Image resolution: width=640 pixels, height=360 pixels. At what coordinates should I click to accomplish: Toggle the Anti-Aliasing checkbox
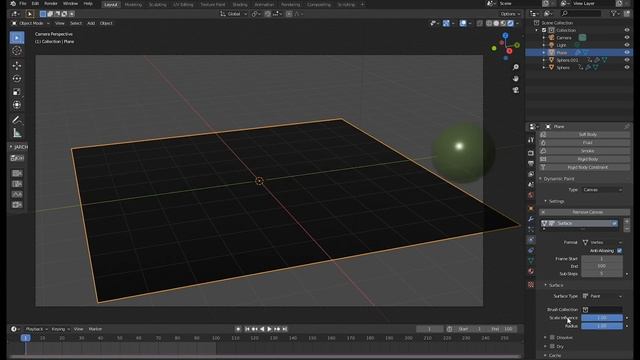[620, 251]
